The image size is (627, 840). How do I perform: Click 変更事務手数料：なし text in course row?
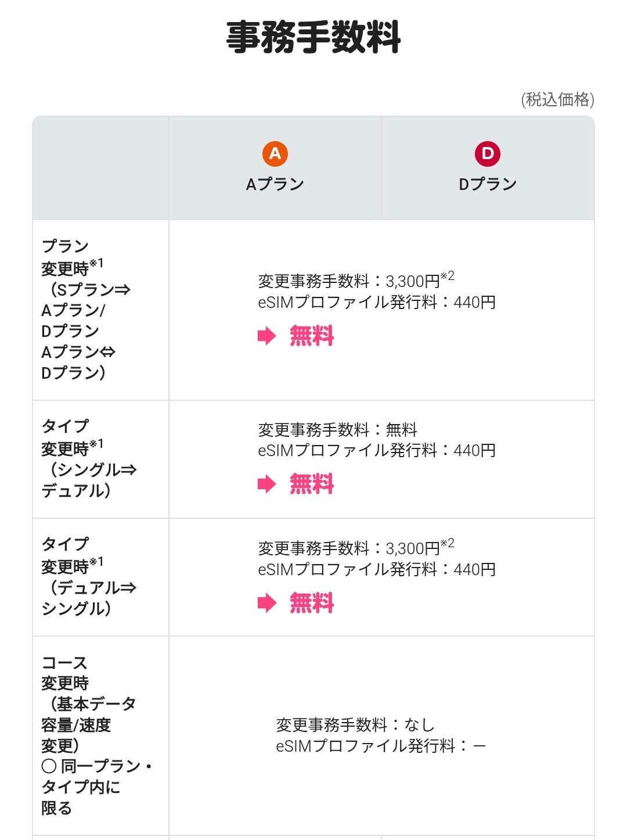click(355, 725)
